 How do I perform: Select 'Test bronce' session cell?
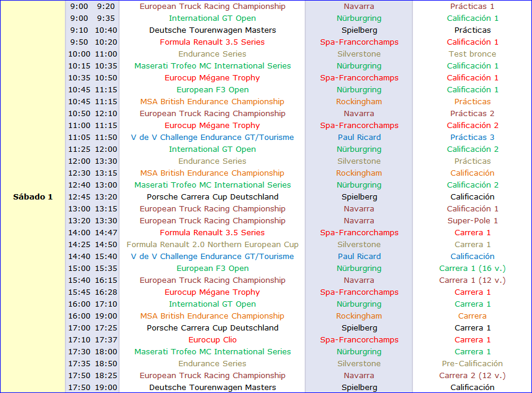pyautogui.click(x=472, y=54)
